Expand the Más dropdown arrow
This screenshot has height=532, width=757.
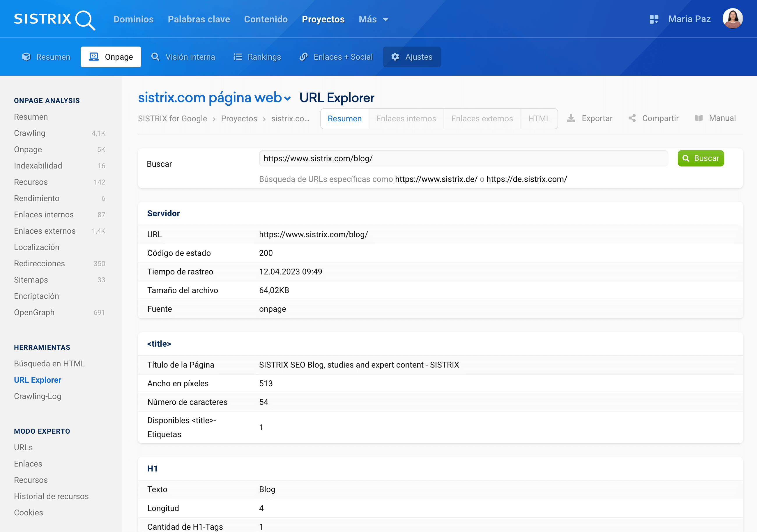click(385, 20)
